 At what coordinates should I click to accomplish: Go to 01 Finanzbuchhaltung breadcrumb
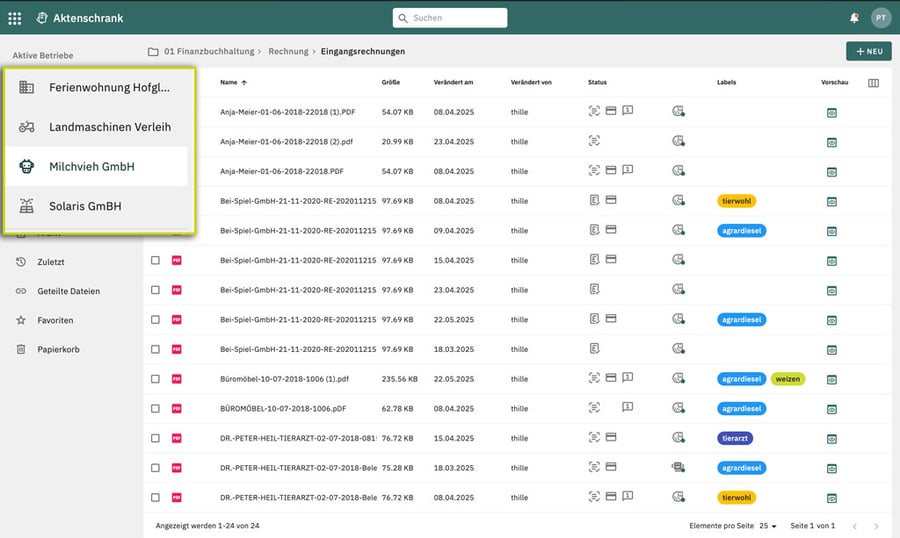(209, 52)
